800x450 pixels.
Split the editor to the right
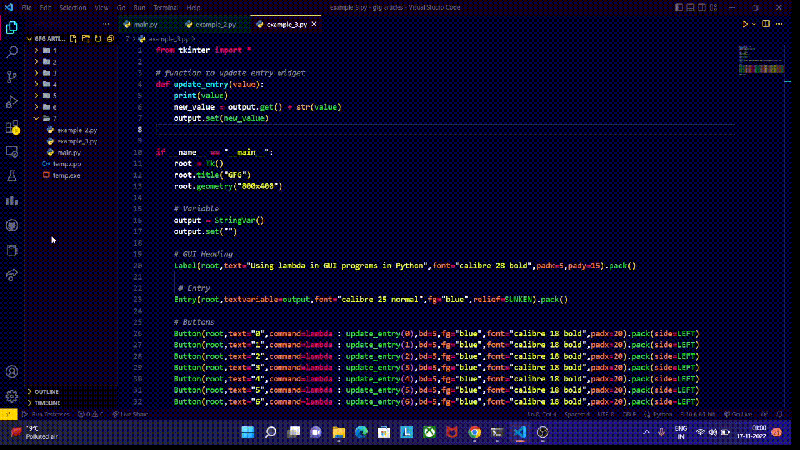(766, 24)
